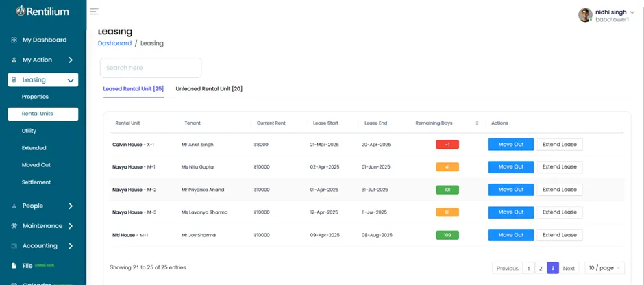Click the Search here input field
This screenshot has height=285, width=644.
pos(151,68)
